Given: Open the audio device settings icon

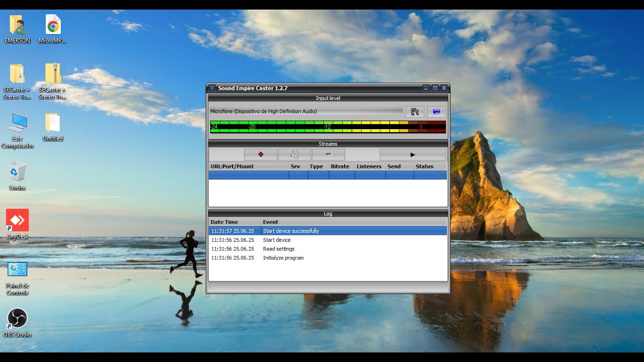Looking at the screenshot, I should coord(415,112).
